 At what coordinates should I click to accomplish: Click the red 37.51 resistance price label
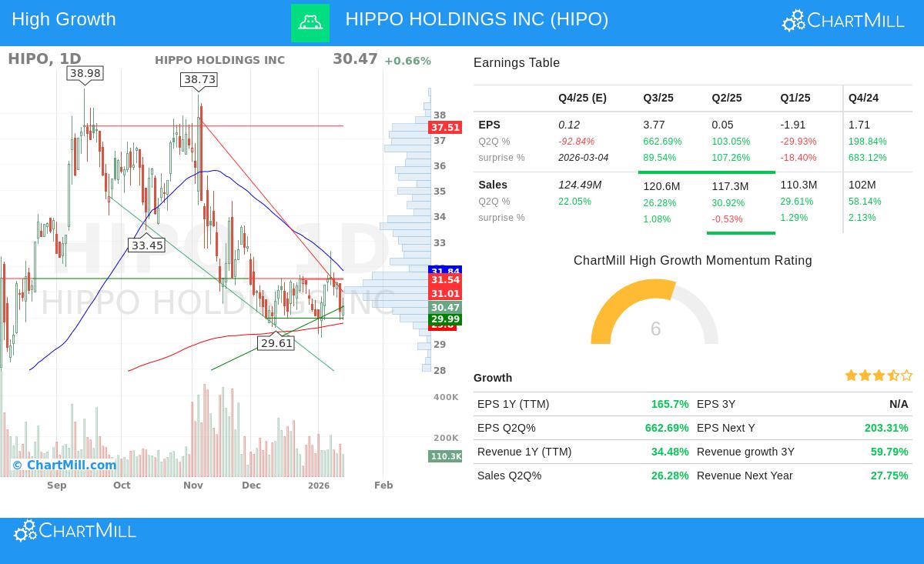point(445,127)
